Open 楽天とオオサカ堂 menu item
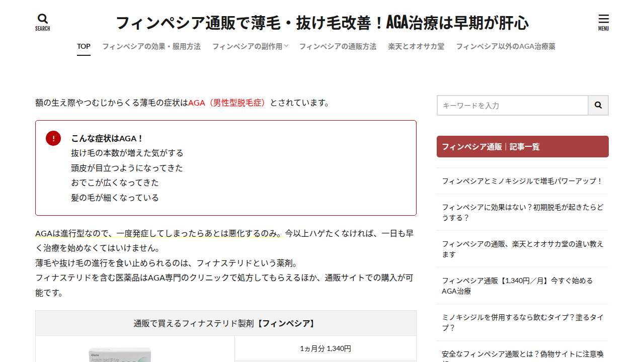The width and height of the screenshot is (644, 362). coord(416,46)
